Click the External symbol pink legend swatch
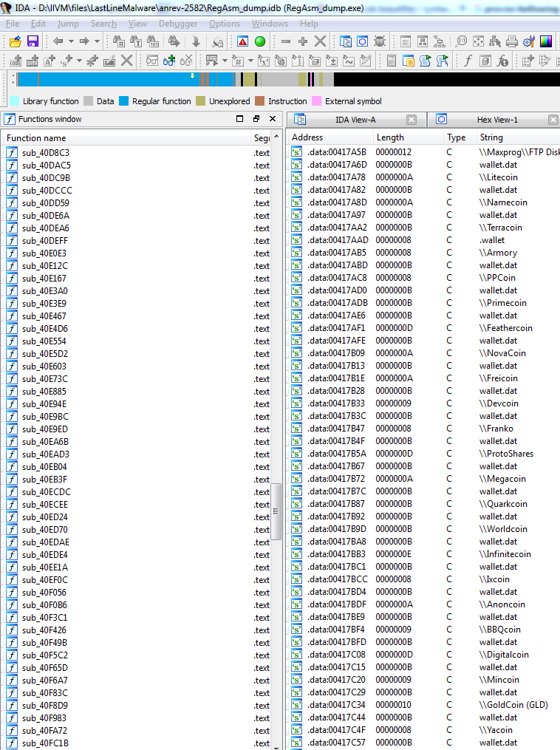The width and height of the screenshot is (560, 750). point(317,101)
